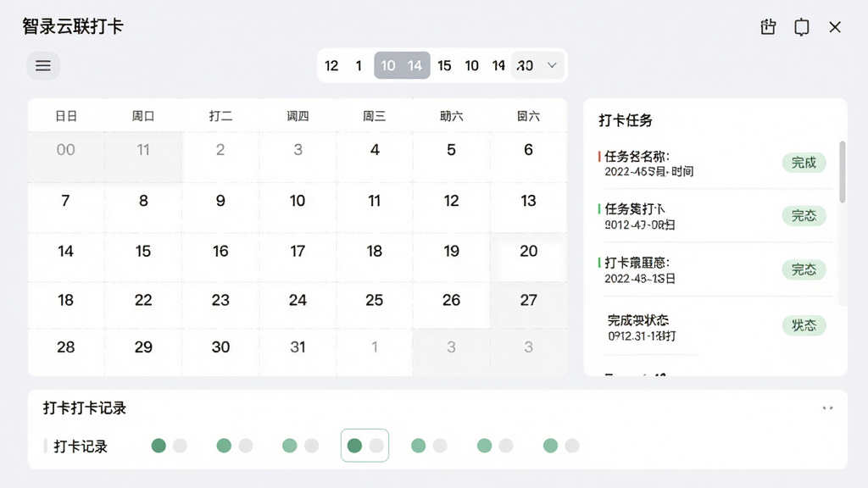Toggle the first gray dot after 打卡记录 label
This screenshot has width=868, height=488.
click(180, 446)
